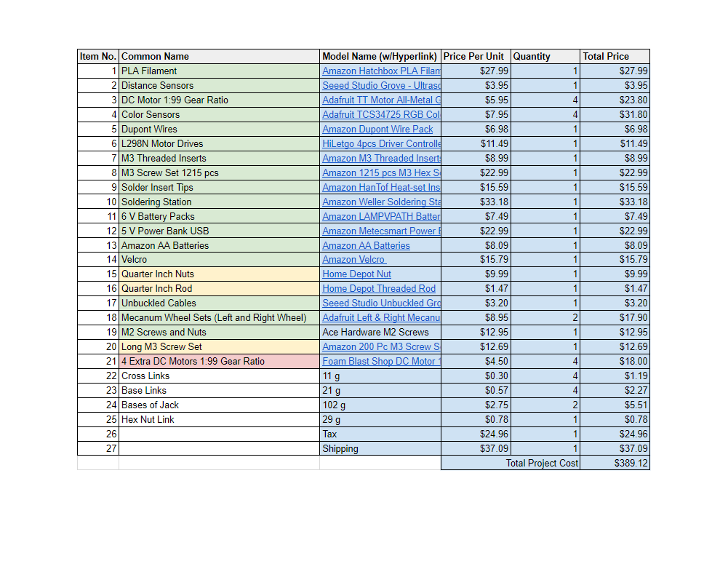The image size is (728, 564).
Task: Open the HiLetgo 4pcs Driver Controller link
Action: 381,143
